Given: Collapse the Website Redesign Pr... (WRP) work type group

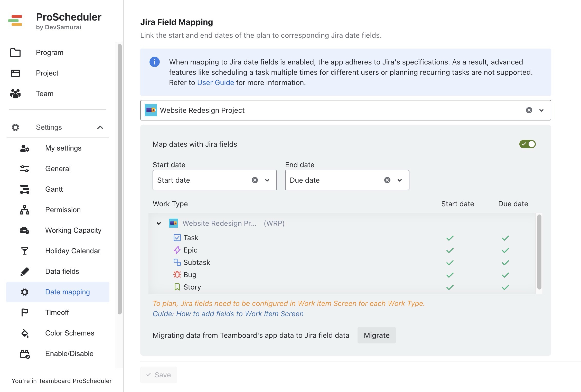Looking at the screenshot, I should click(x=158, y=223).
